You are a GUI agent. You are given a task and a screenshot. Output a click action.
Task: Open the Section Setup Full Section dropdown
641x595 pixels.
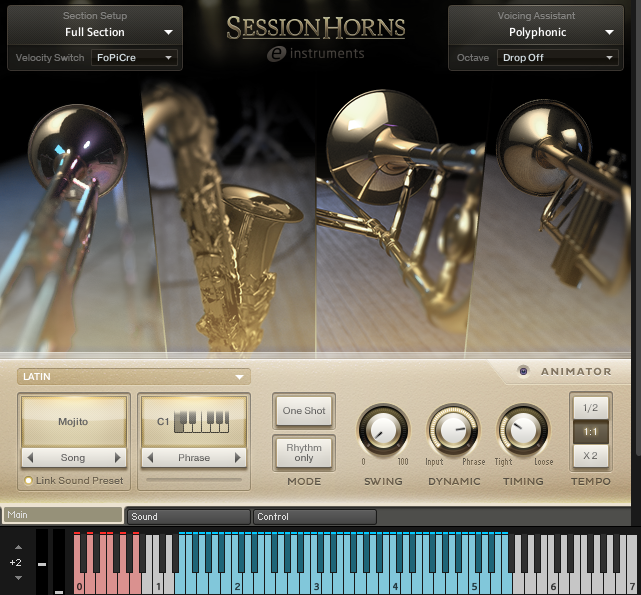(95, 32)
